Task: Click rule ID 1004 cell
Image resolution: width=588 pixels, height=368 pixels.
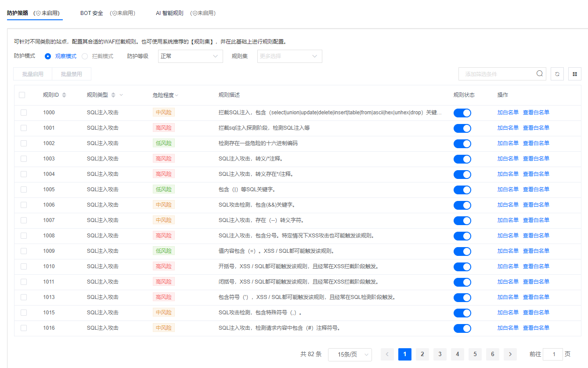Action: point(49,174)
